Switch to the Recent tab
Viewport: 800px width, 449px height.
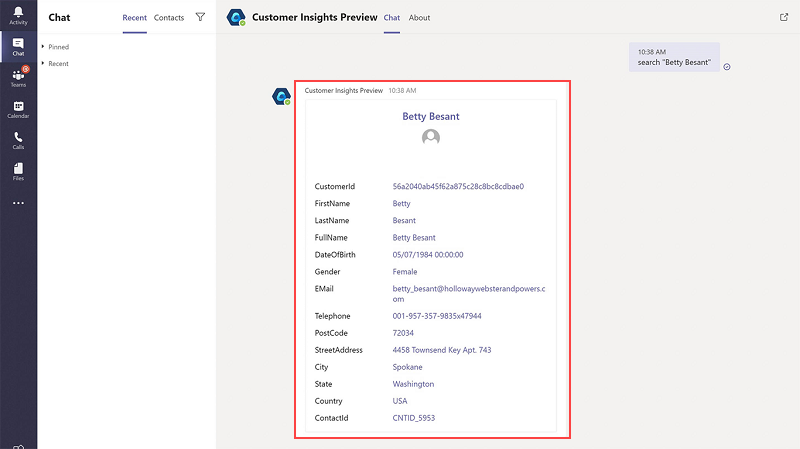point(135,18)
